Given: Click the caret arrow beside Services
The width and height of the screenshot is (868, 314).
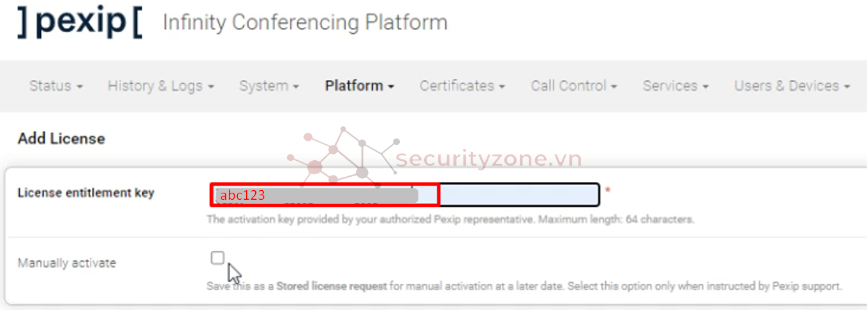Looking at the screenshot, I should 705,87.
